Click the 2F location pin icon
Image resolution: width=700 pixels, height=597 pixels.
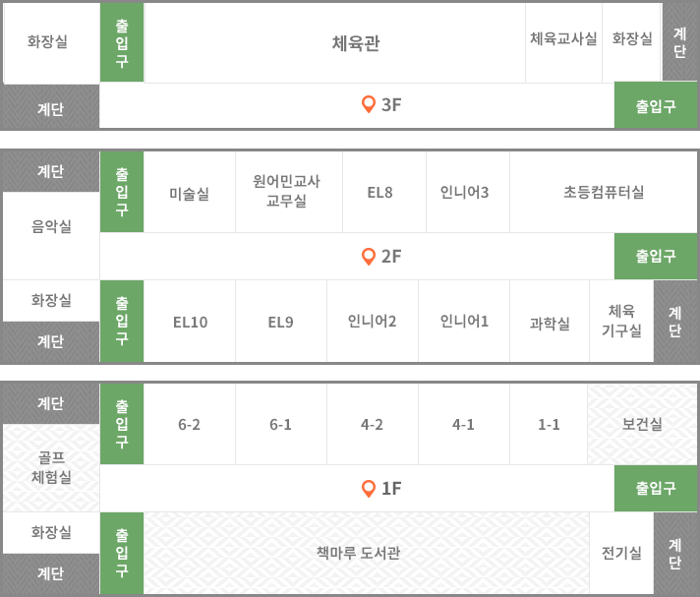[369, 257]
